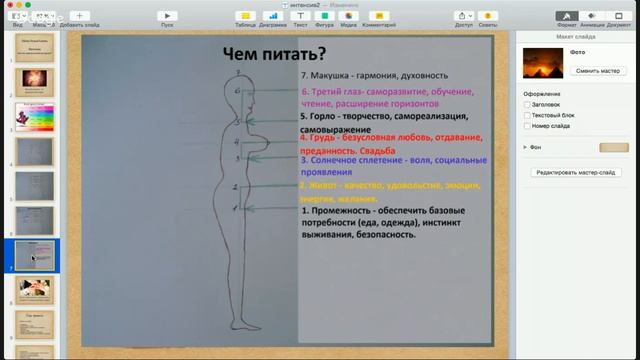Click the 'Макет слайда' panel header
Image resolution: width=640 pixels, height=360 pixels.
pos(576,37)
